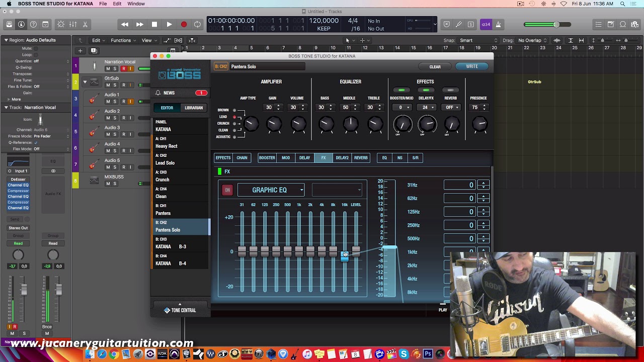Click the Pantera Solo patch name field
This screenshot has width=644, height=362.
(267, 66)
